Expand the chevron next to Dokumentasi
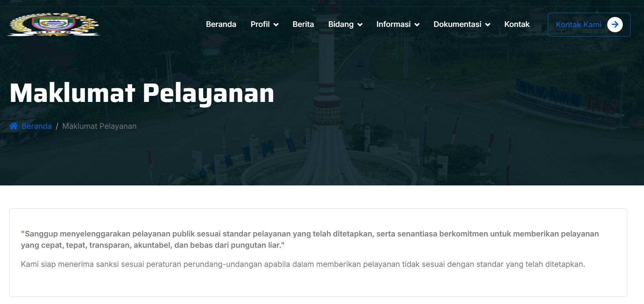 [488, 25]
